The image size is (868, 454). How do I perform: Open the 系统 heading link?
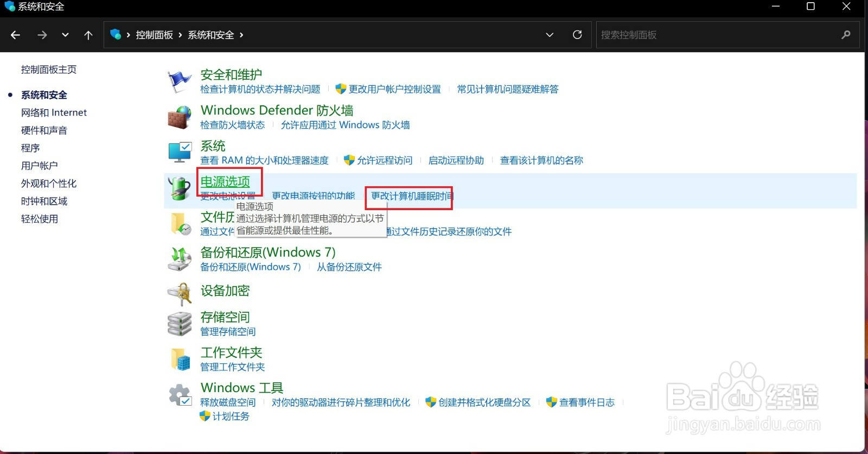point(213,146)
